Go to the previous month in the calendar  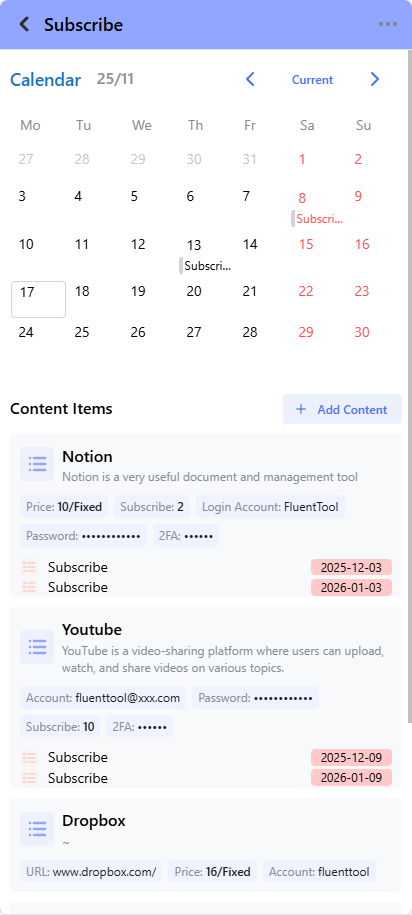click(250, 79)
